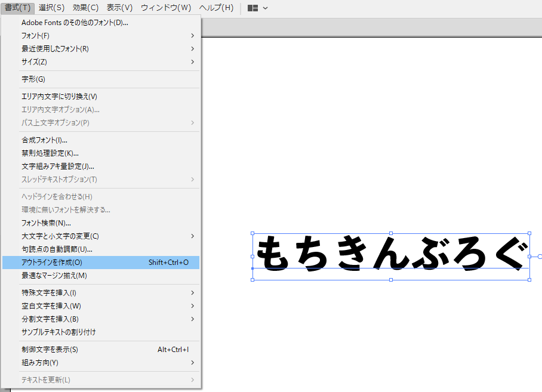Choose Adobe Fonts のその他のフォント(D)...
542x392 pixels.
coord(101,23)
